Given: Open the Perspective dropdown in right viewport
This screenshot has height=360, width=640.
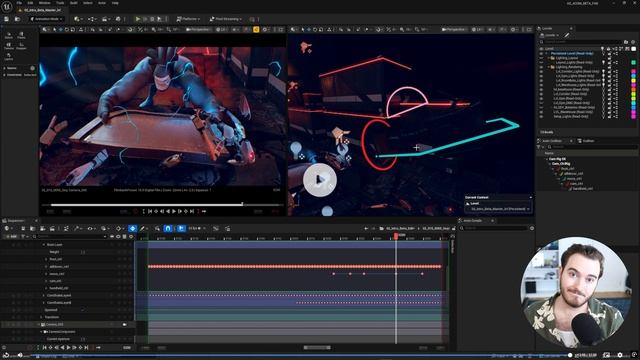Looking at the screenshot, I should tap(454, 29).
